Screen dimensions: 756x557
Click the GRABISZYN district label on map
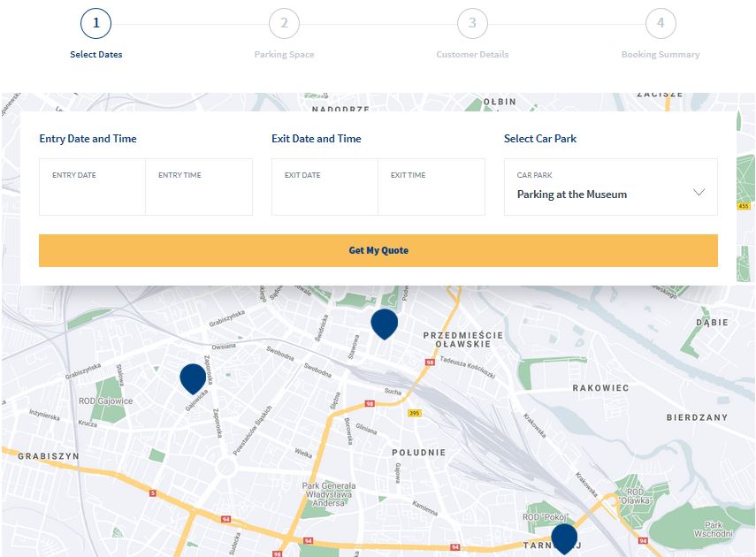49,456
